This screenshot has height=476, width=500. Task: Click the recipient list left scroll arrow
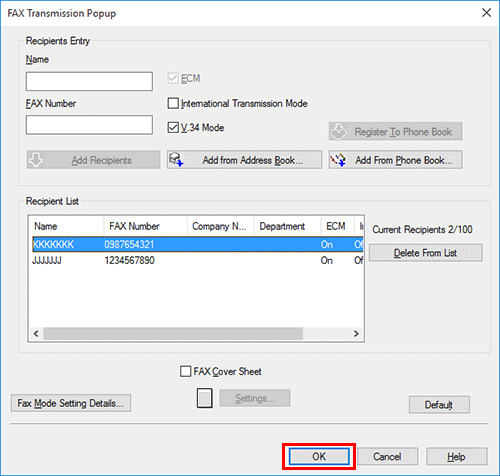tap(36, 334)
